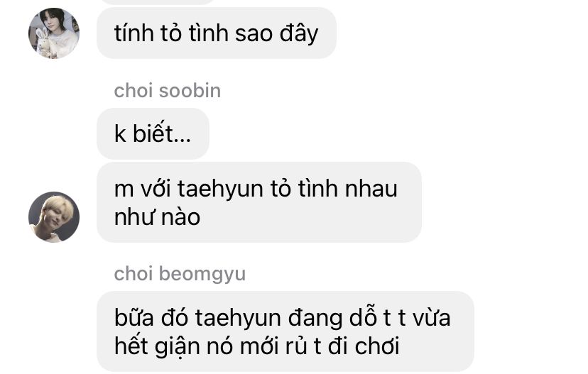Select message beginning 'bữa đó taehyun đang dỗ'
The width and height of the screenshot is (588, 374).
point(285,331)
